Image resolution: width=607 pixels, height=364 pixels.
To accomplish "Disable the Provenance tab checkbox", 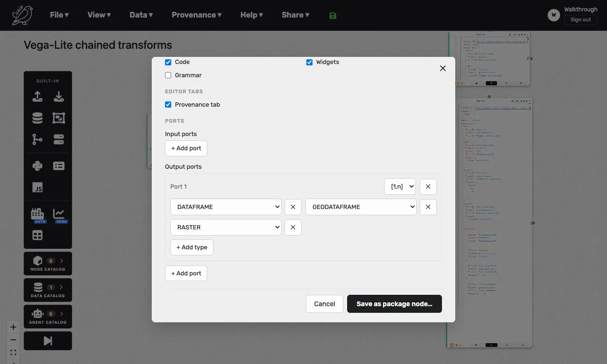I will (x=168, y=105).
